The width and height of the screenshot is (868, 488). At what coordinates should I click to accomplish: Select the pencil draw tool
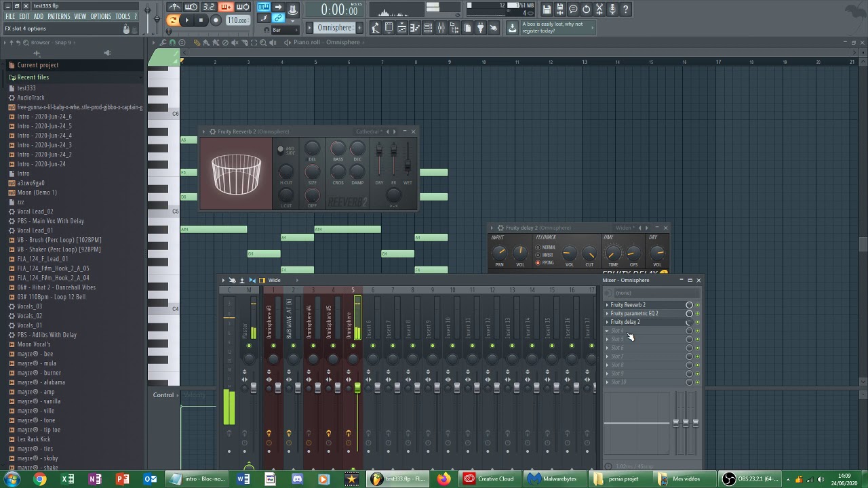click(197, 42)
